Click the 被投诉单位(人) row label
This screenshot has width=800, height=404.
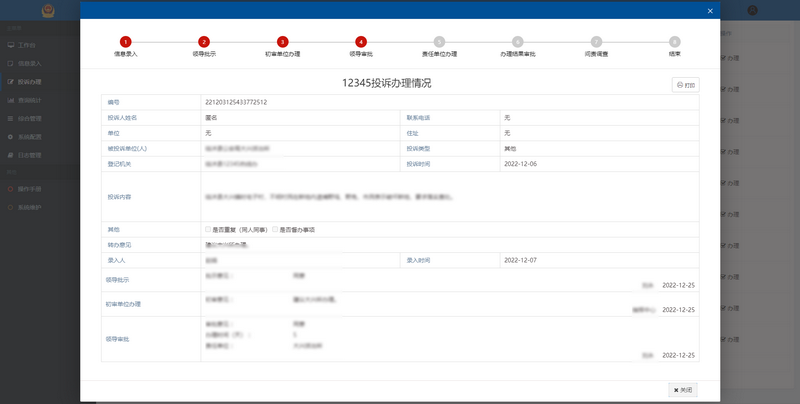point(127,148)
